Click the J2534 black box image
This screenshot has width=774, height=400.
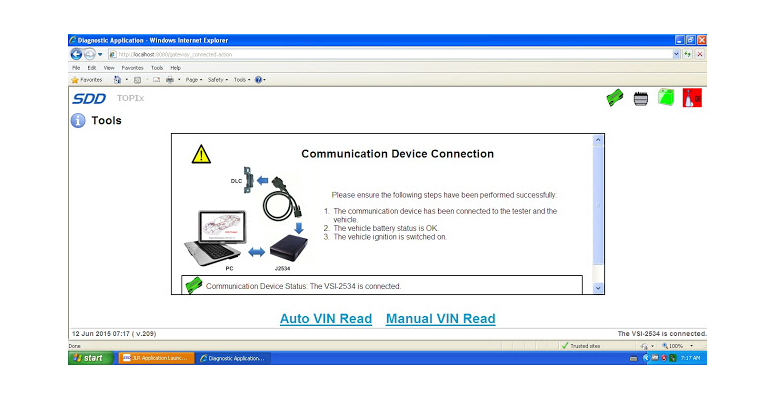pyautogui.click(x=289, y=247)
